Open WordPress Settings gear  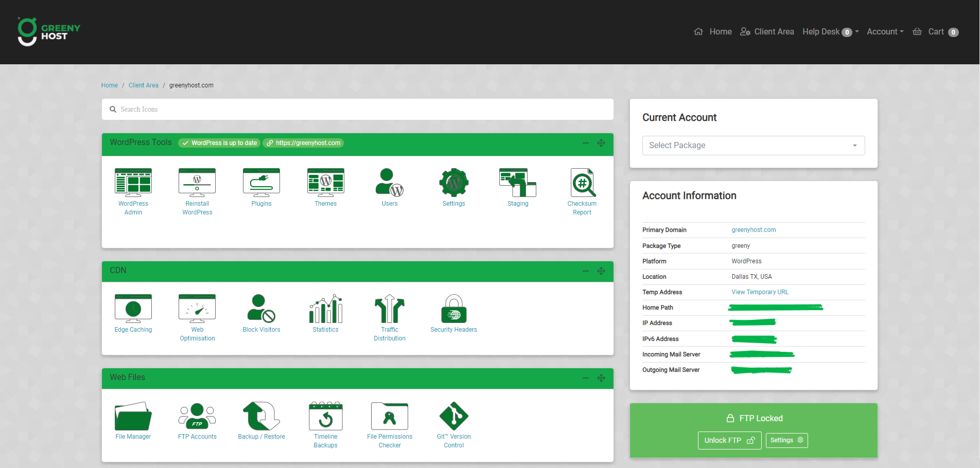pos(453,187)
